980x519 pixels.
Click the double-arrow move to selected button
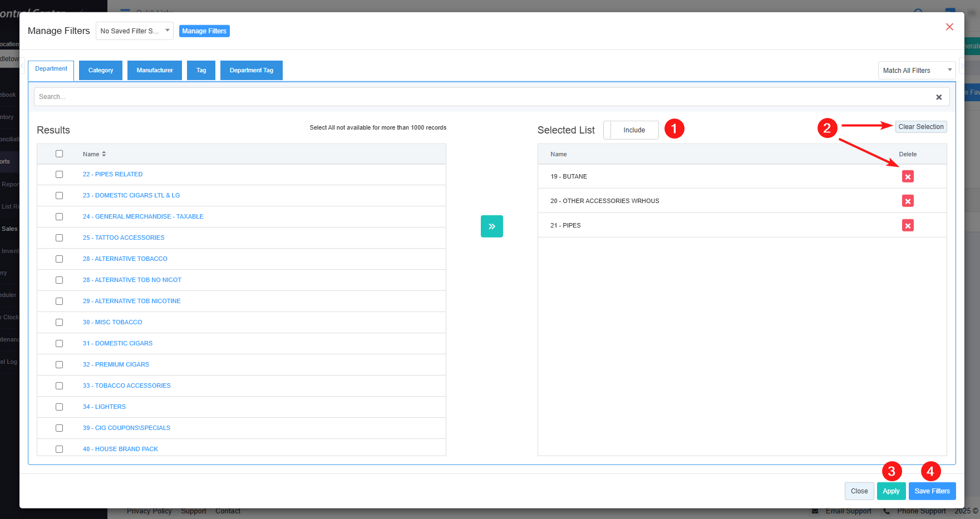point(491,226)
